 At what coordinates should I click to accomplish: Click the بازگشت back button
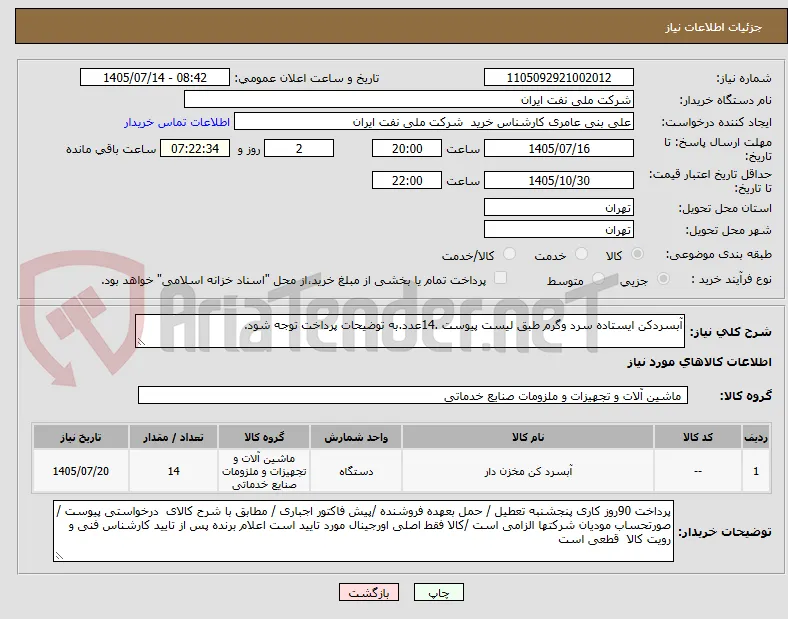[x=369, y=592]
